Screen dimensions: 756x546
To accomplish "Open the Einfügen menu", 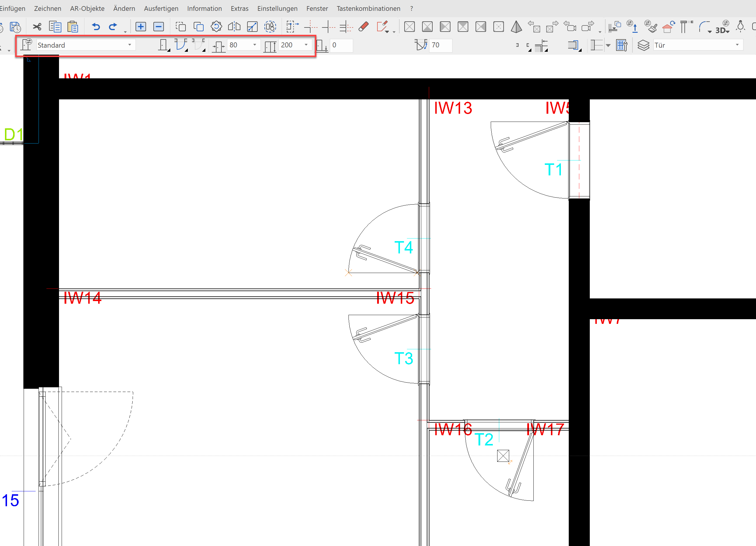I will point(12,8).
